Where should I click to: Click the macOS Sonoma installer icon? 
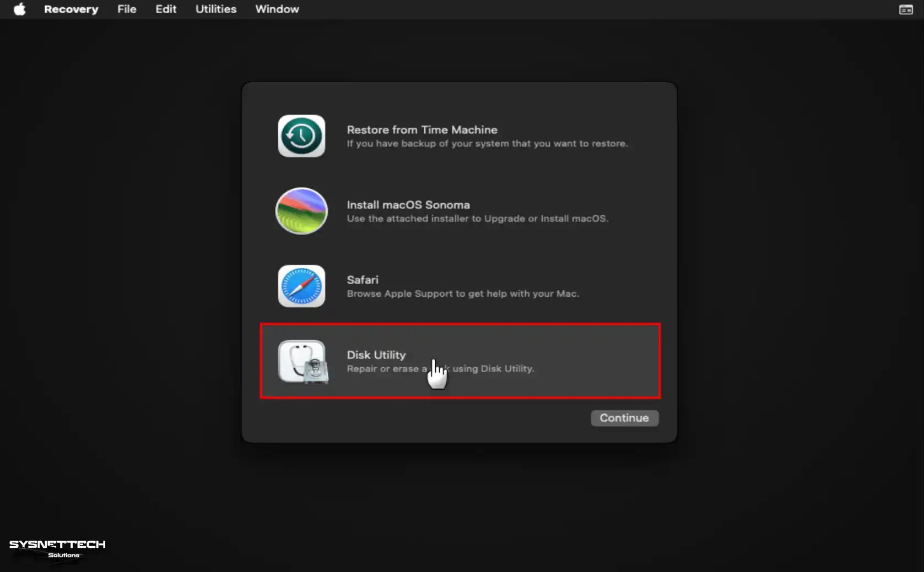[301, 211]
